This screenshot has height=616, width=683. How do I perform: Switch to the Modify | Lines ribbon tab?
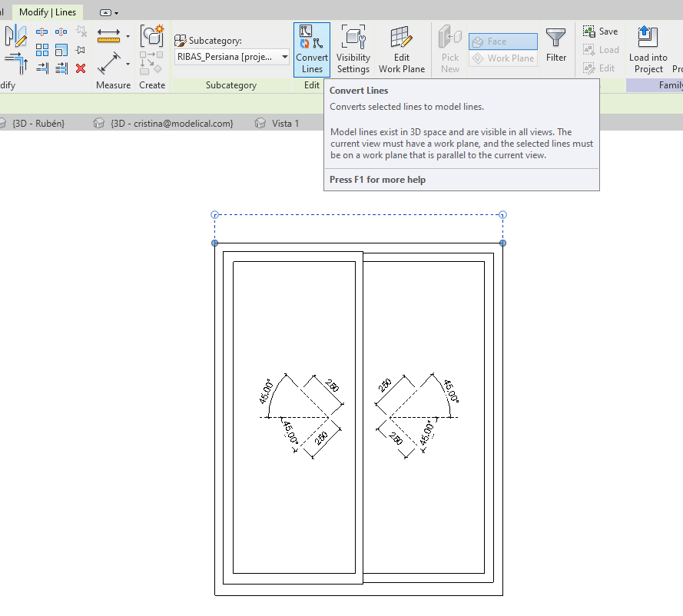48,12
